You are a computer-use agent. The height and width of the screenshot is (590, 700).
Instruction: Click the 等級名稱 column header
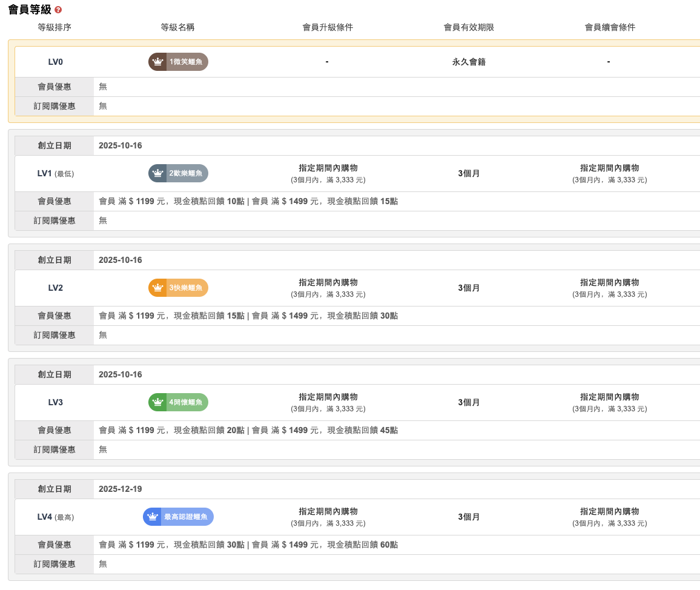tap(177, 27)
